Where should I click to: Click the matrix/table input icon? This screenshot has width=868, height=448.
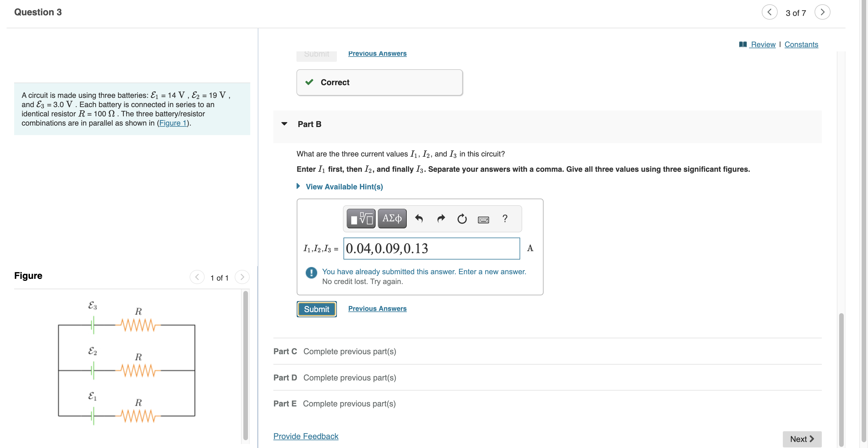[x=361, y=219]
